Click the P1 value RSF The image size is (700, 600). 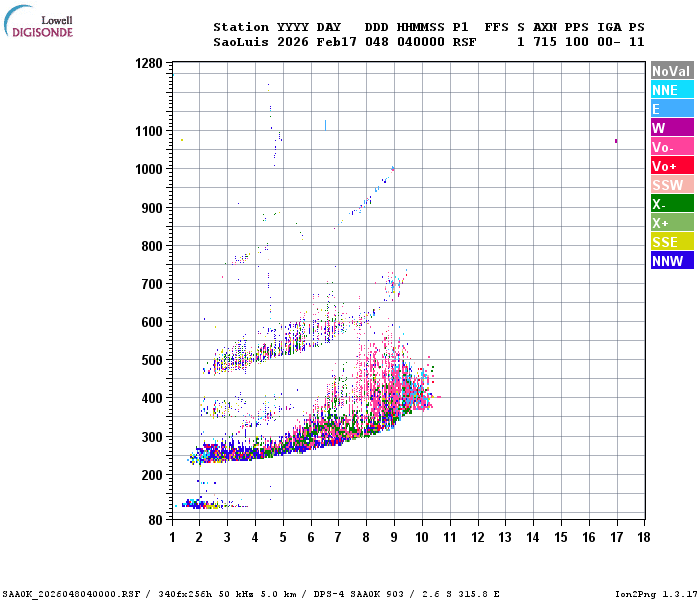tap(464, 42)
